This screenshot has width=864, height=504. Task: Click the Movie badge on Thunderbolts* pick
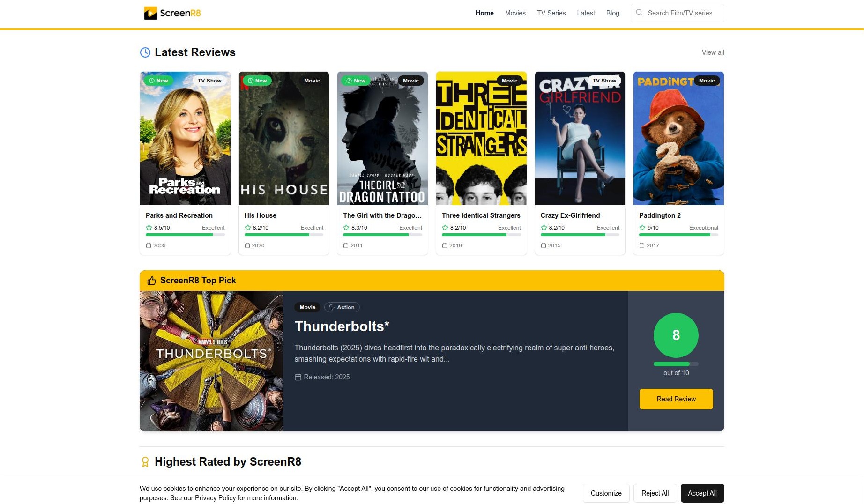pos(307,307)
